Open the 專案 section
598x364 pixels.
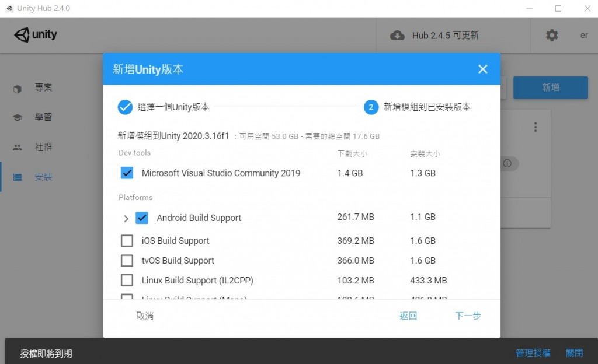pyautogui.click(x=43, y=87)
